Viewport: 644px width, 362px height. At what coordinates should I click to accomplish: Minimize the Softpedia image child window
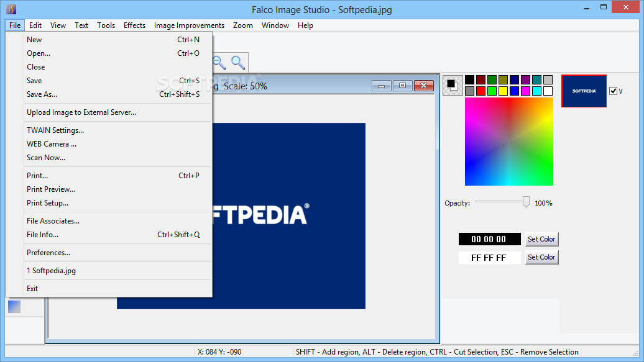pyautogui.click(x=381, y=86)
